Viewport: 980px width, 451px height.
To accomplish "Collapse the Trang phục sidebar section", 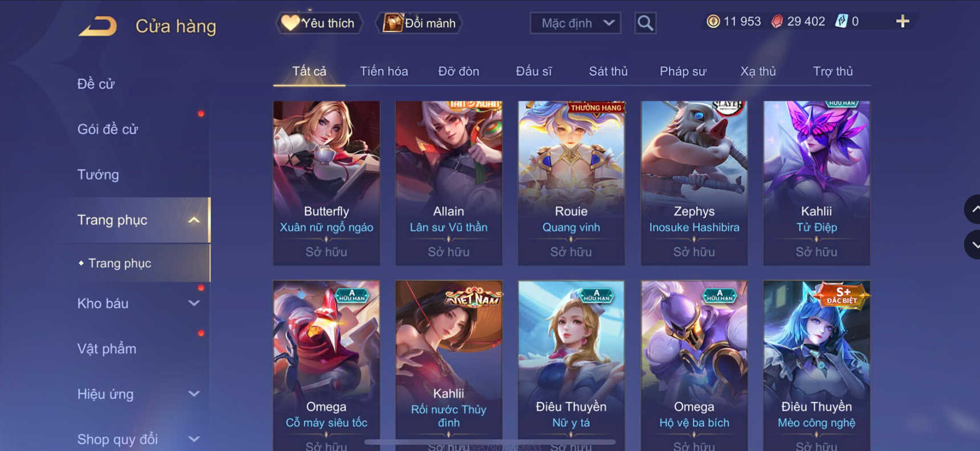I will (x=194, y=220).
